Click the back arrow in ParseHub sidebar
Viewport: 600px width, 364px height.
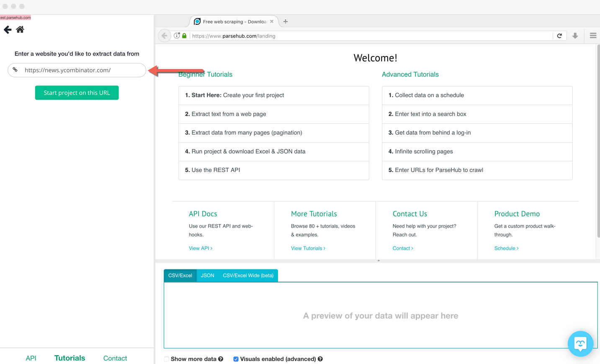pyautogui.click(x=8, y=30)
